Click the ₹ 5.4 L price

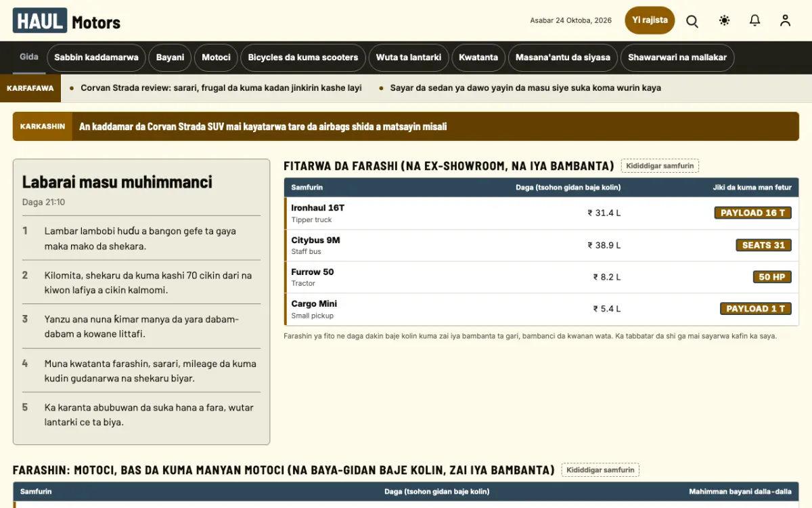607,309
